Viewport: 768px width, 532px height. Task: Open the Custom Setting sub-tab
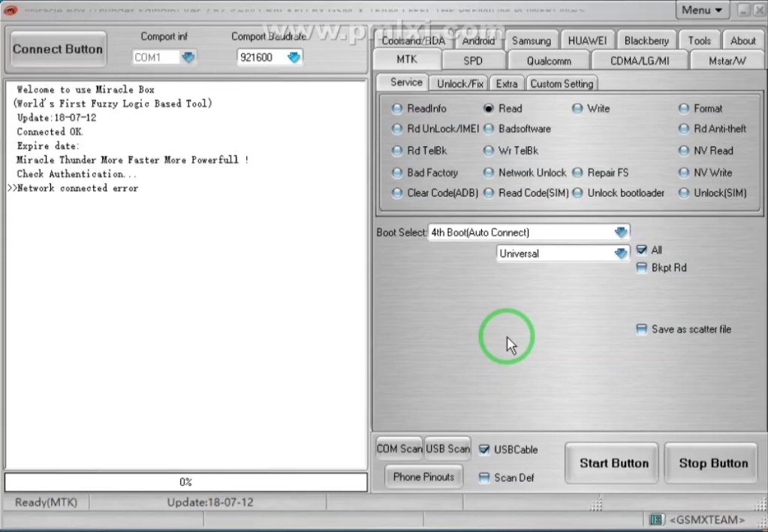[x=562, y=84]
